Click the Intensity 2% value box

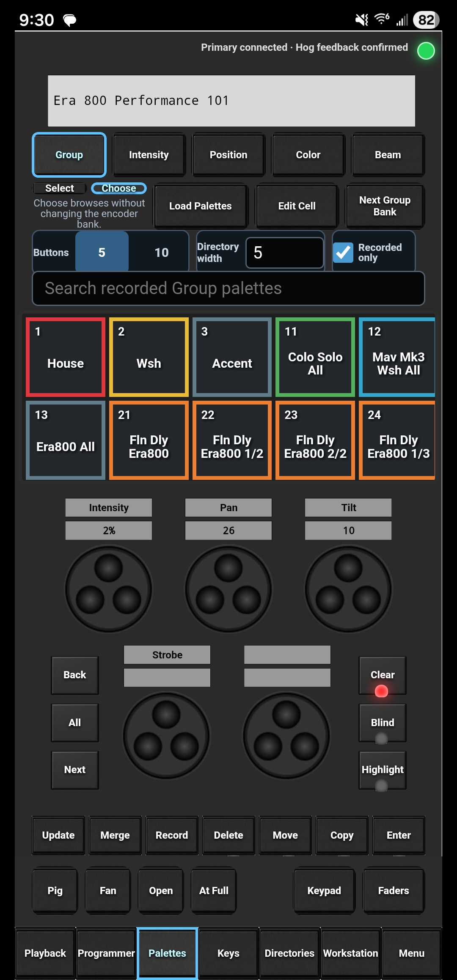(109, 531)
